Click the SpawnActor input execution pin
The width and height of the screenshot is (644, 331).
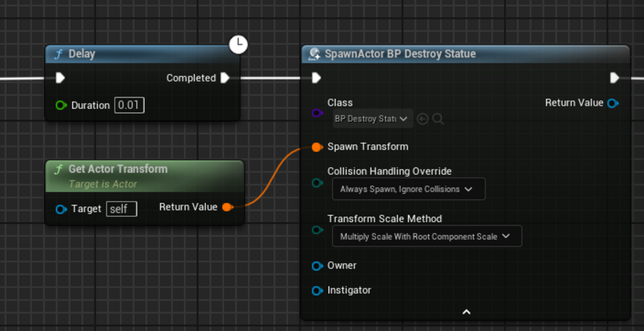tap(316, 78)
